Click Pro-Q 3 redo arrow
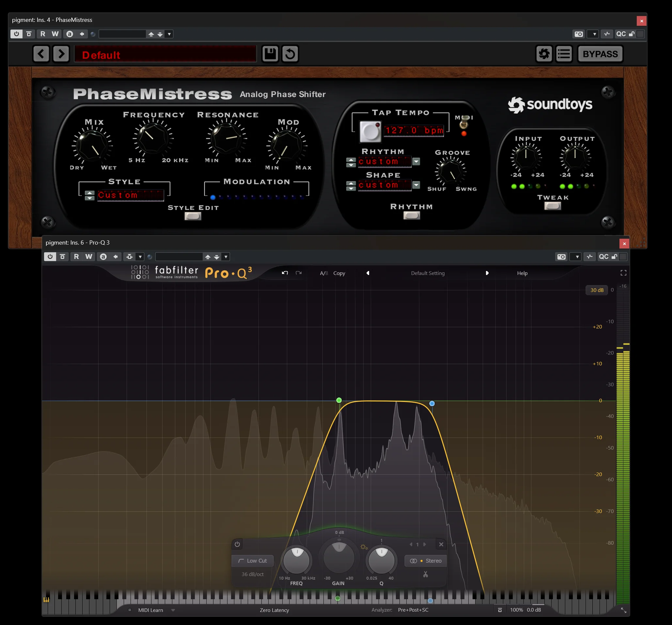Screen dimensions: 672x625 tap(299, 273)
